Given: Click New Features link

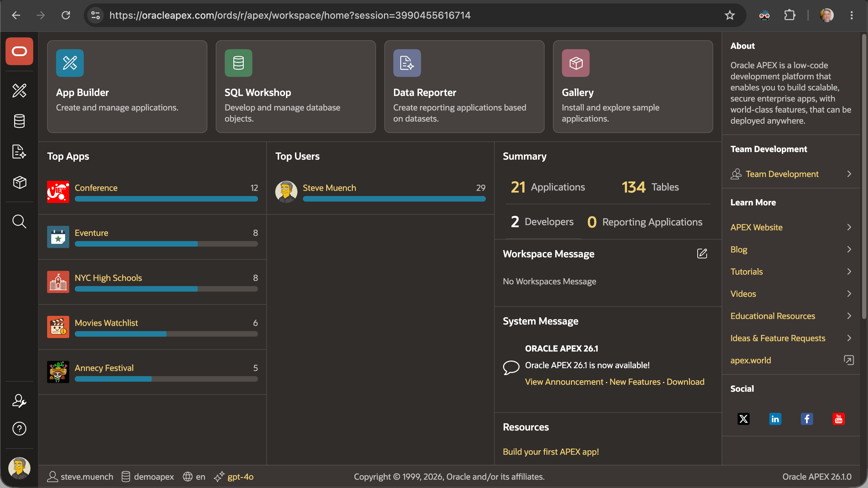Looking at the screenshot, I should click(x=635, y=382).
